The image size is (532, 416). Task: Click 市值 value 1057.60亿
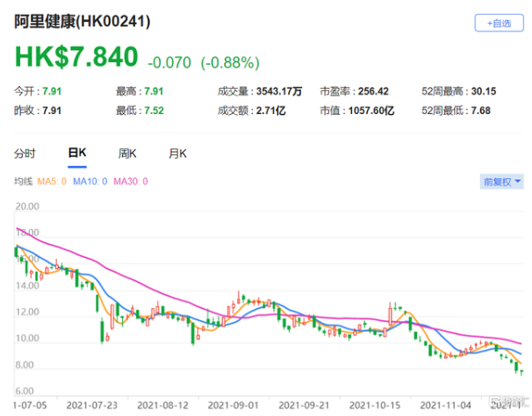pyautogui.click(x=371, y=111)
